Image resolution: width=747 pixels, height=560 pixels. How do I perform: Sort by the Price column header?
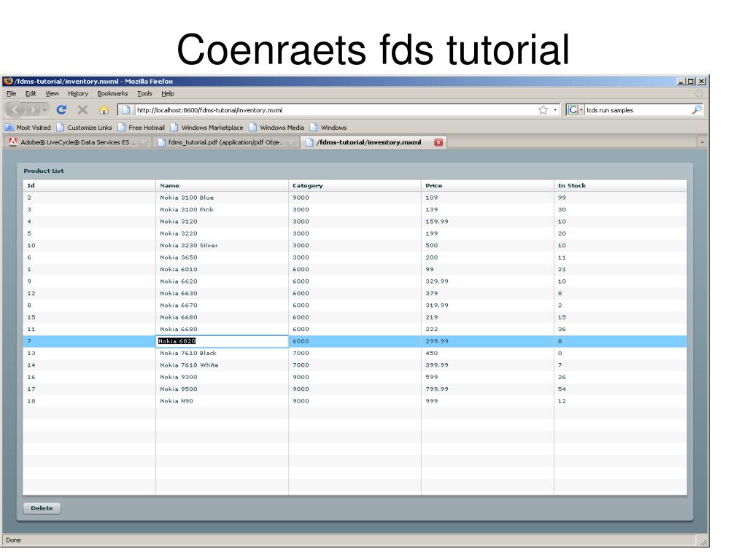[487, 186]
